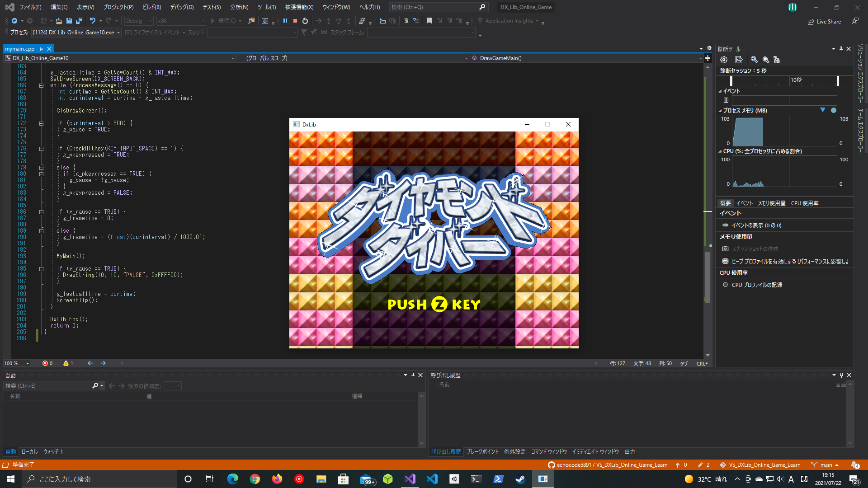
Task: Switch to the ブレークポイント tab
Action: [x=482, y=451]
